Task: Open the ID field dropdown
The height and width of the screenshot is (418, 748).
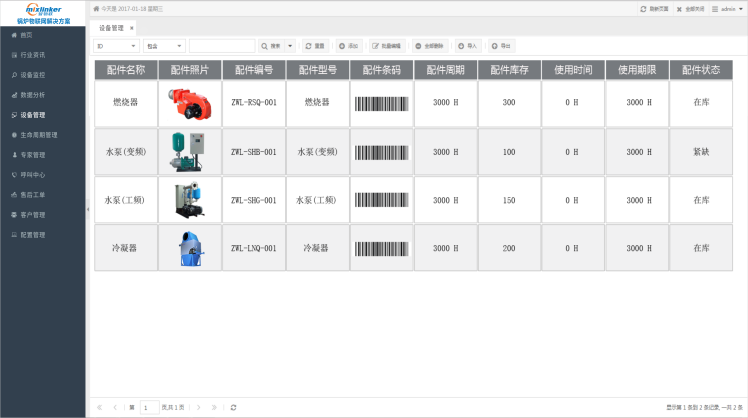Action: (116, 46)
